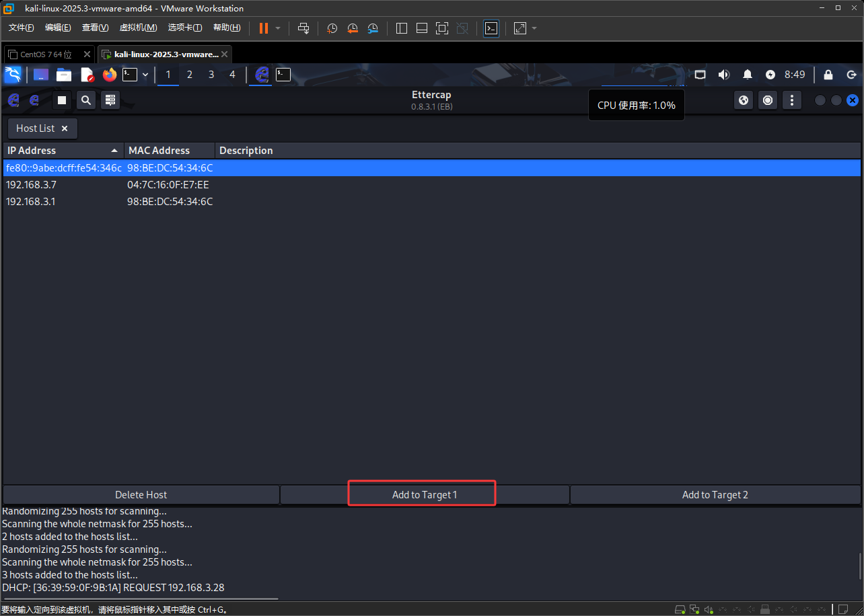Image resolution: width=864 pixels, height=616 pixels.
Task: Sort by the IP Address column header
Action: click(x=63, y=151)
